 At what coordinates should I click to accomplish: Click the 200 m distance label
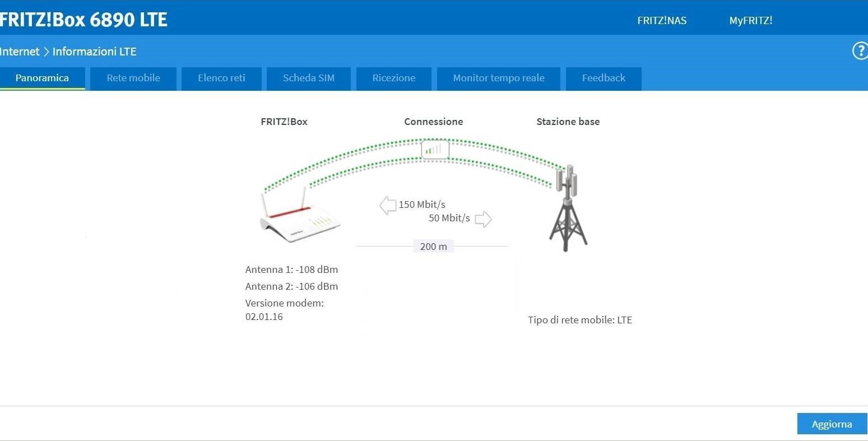[434, 247]
